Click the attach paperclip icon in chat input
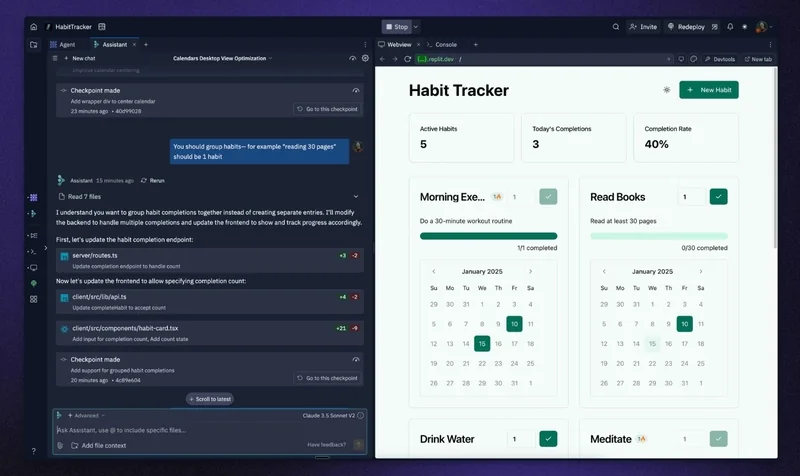 click(x=60, y=445)
